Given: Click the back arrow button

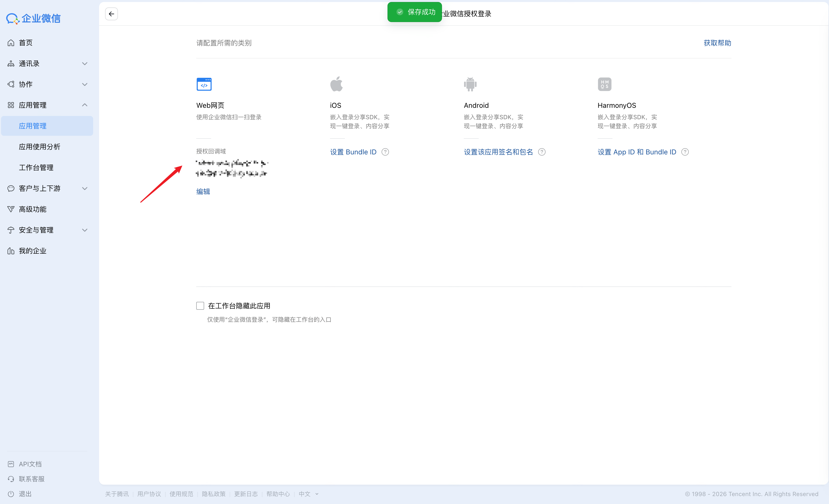Looking at the screenshot, I should (x=111, y=14).
